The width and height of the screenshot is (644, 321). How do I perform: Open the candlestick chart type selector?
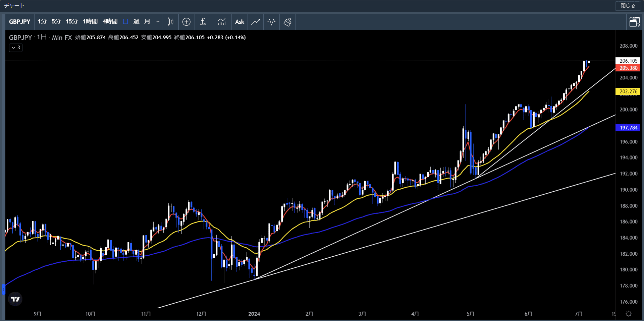(x=170, y=22)
